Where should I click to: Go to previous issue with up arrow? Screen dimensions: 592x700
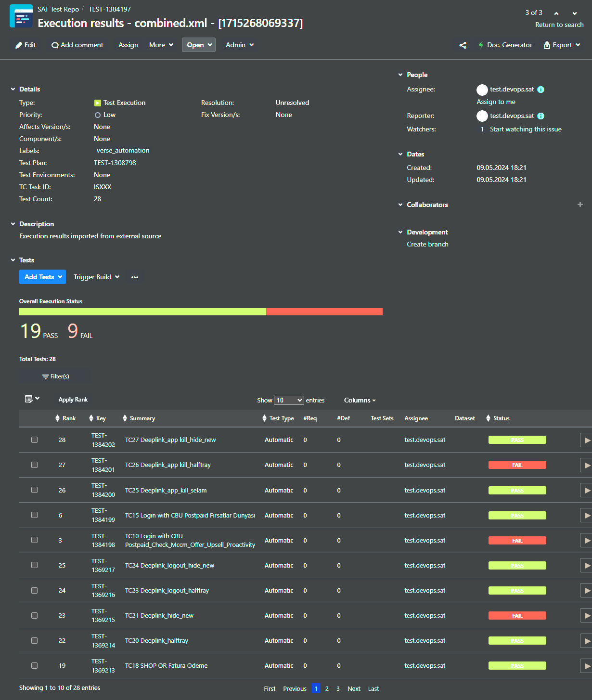click(x=556, y=13)
